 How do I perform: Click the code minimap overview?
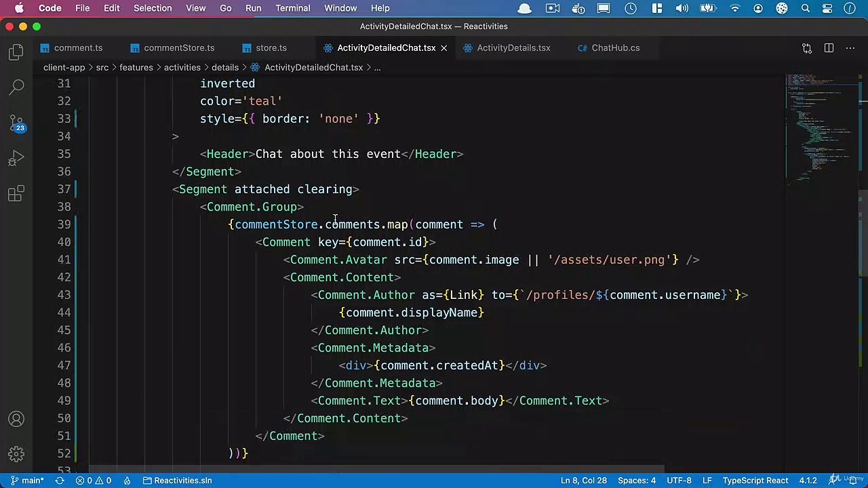[x=823, y=129]
